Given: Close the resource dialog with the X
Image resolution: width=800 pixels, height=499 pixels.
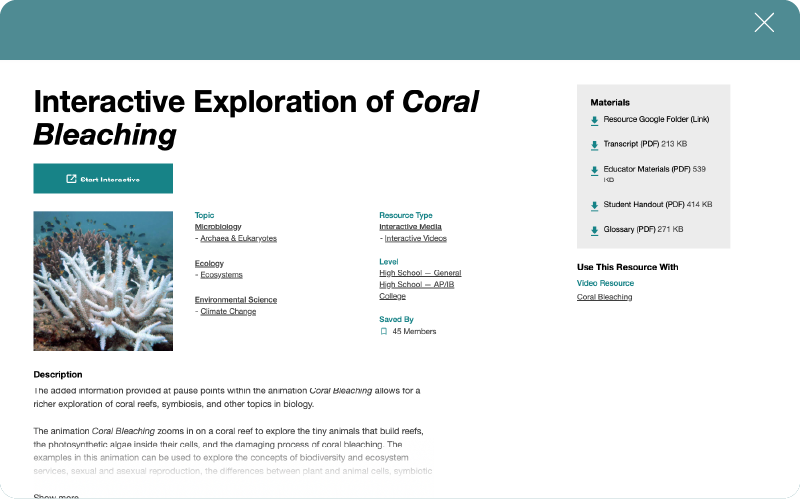Looking at the screenshot, I should click(764, 22).
